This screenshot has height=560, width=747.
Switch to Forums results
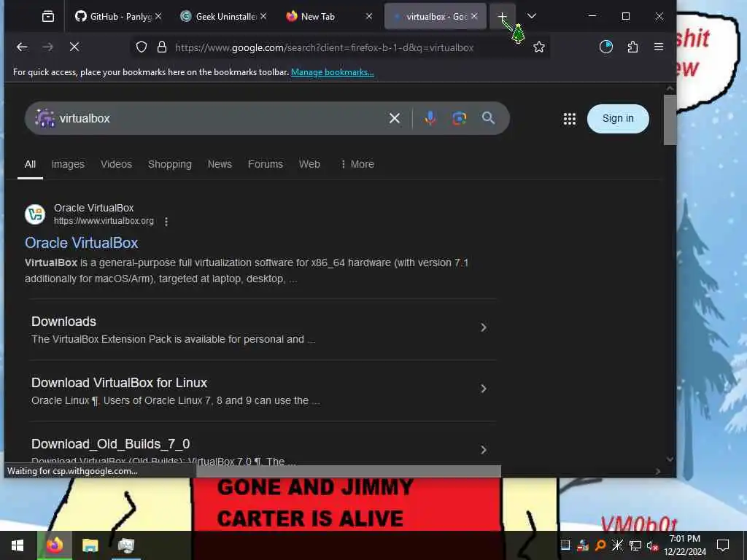pos(266,164)
